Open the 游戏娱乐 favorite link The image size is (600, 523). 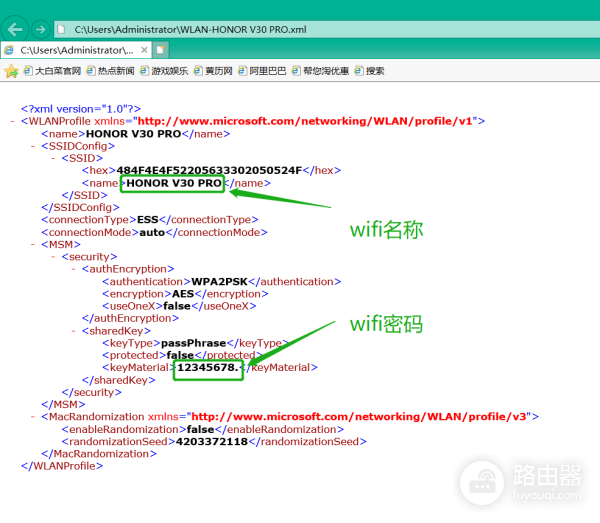click(x=164, y=71)
